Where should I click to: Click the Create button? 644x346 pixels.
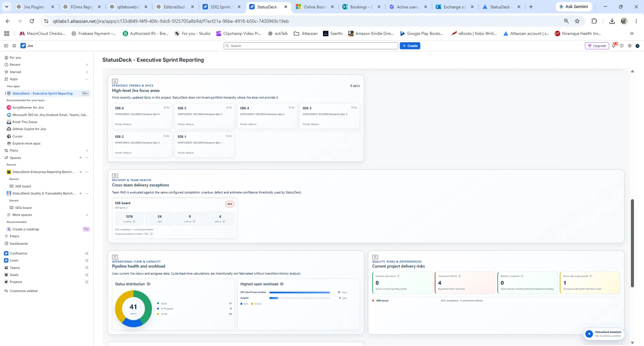pyautogui.click(x=410, y=46)
